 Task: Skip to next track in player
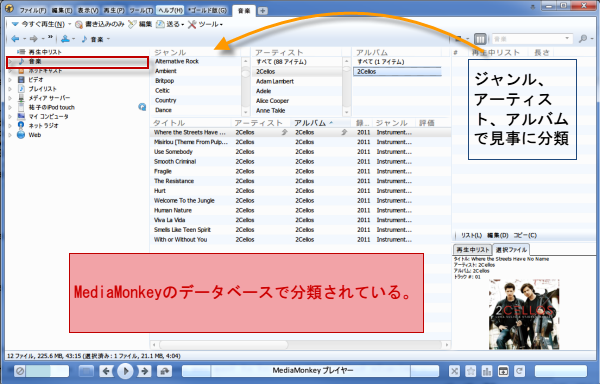pyautogui.click(x=144, y=371)
